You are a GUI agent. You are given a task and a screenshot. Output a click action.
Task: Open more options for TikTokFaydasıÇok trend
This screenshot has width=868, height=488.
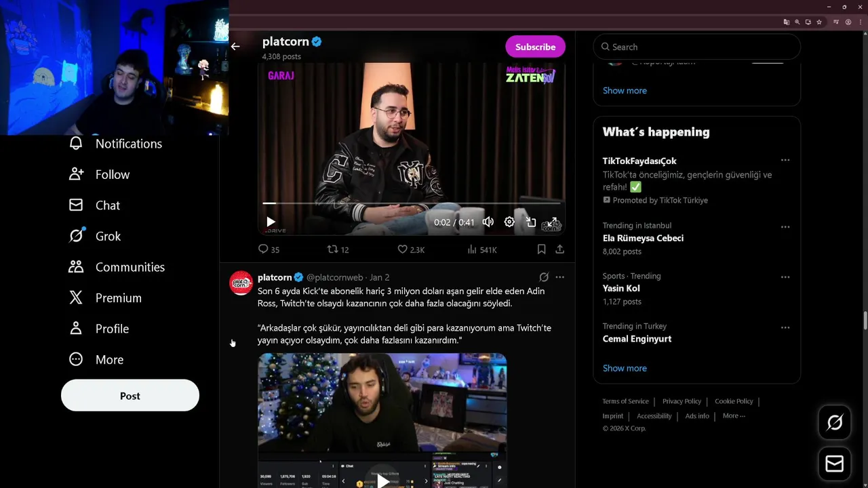(x=785, y=160)
